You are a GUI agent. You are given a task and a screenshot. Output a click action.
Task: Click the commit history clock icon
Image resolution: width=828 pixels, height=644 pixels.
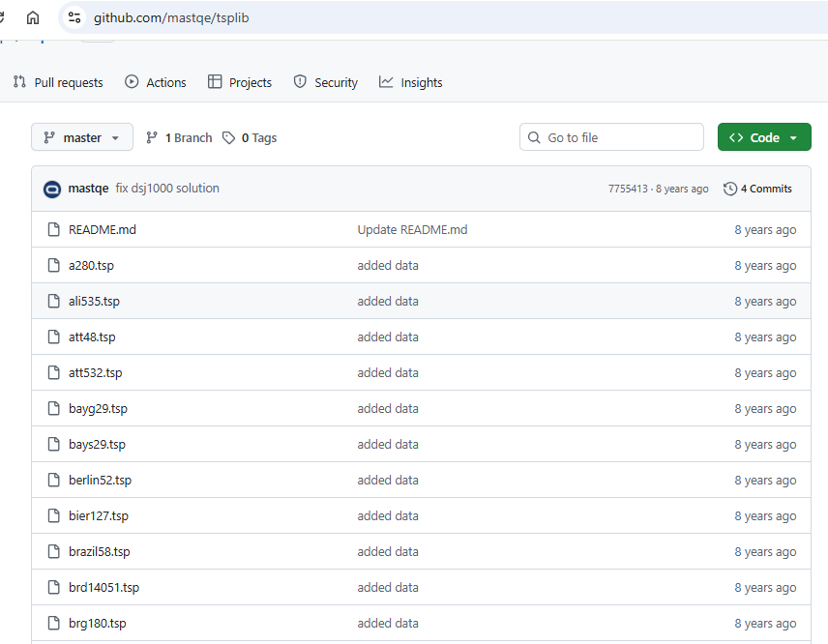click(x=730, y=189)
